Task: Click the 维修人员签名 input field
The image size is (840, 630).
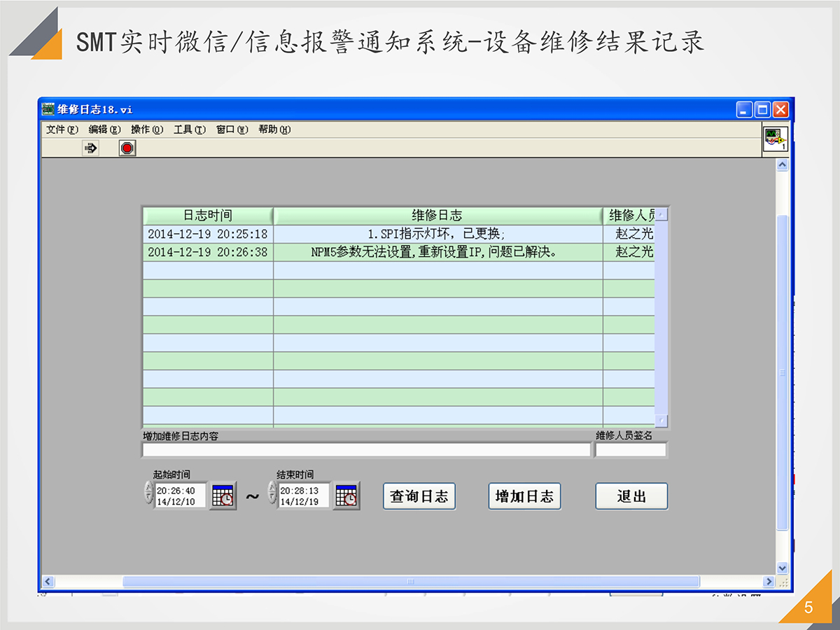Action: click(631, 450)
